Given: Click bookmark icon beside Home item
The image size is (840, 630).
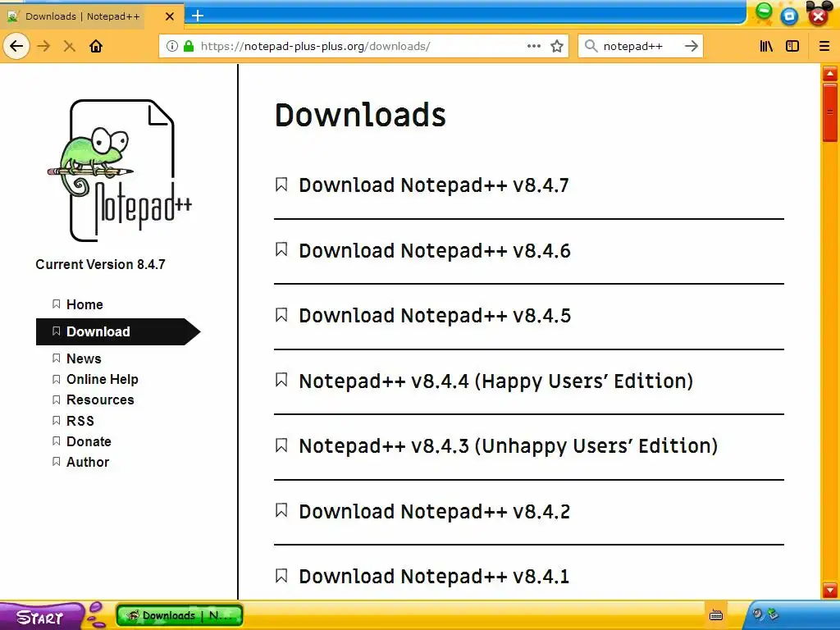Looking at the screenshot, I should [x=57, y=304].
